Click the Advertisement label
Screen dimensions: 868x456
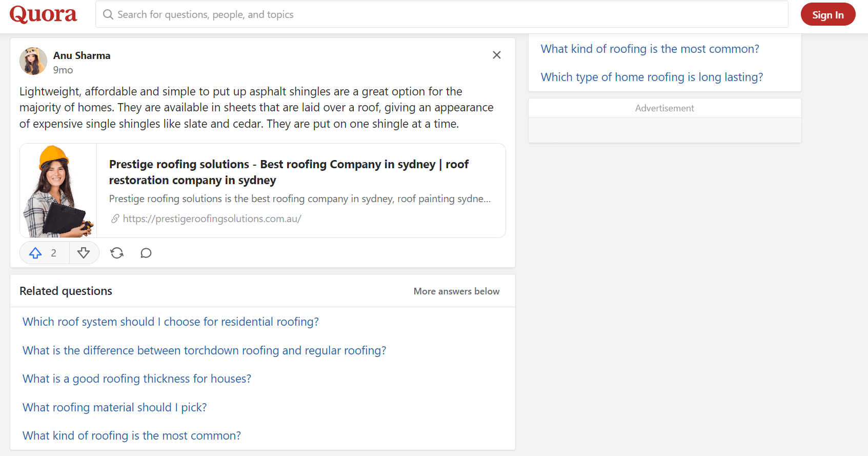click(664, 108)
